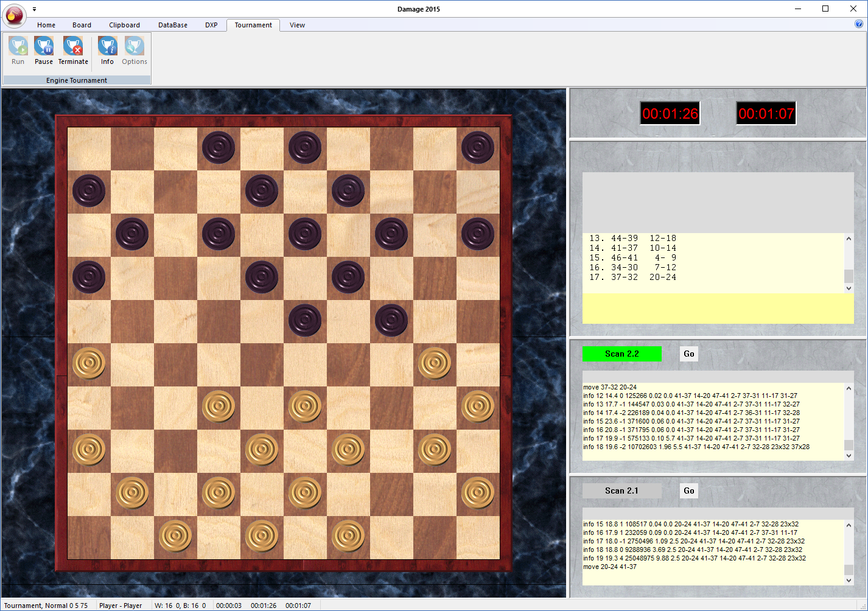This screenshot has width=868, height=611.
Task: Click the Damage application orb button
Action: [x=14, y=15]
